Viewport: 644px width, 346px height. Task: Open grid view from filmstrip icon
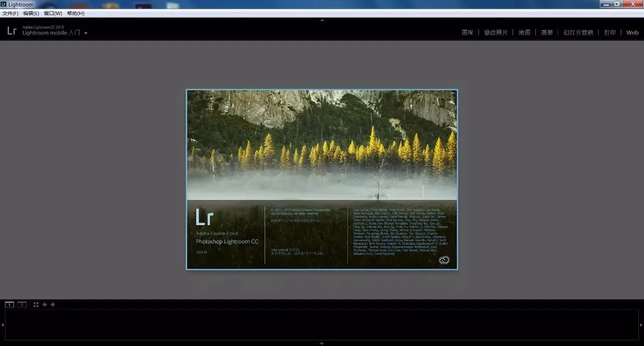tap(36, 305)
